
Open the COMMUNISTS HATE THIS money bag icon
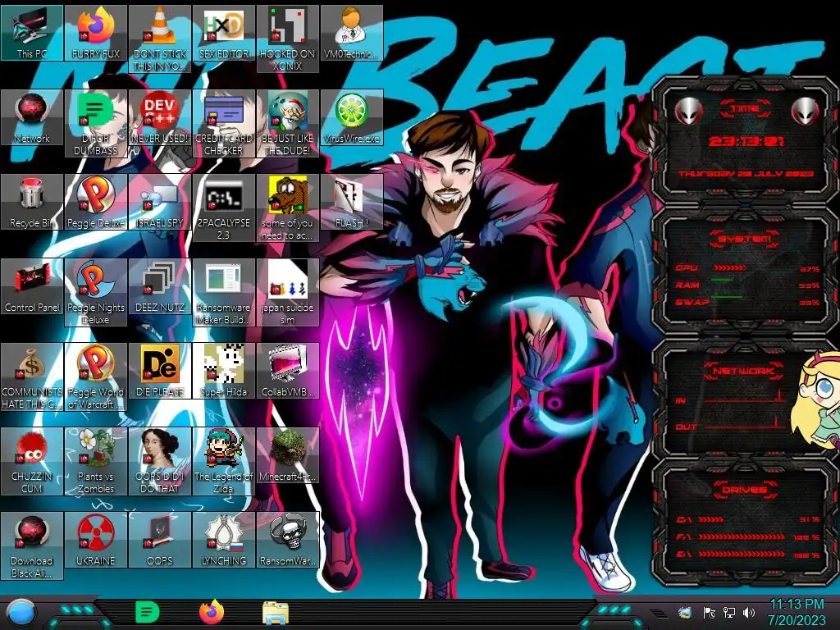point(32,377)
